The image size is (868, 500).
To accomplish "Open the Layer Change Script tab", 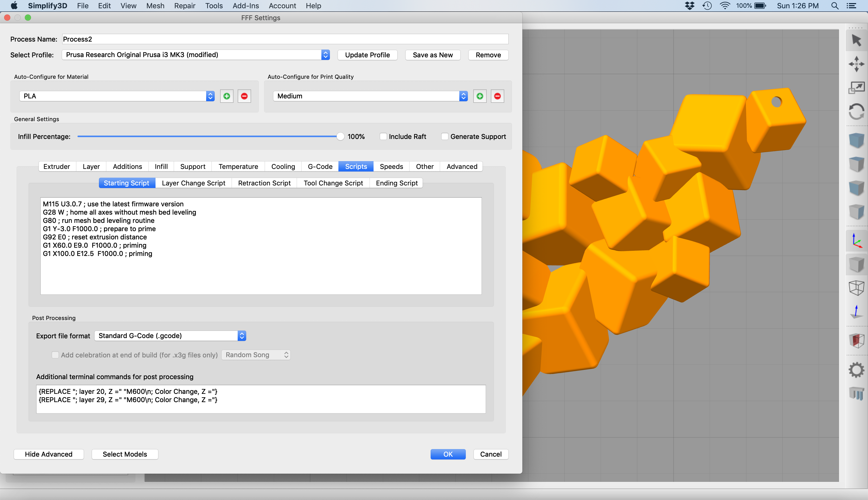I will pyautogui.click(x=193, y=183).
